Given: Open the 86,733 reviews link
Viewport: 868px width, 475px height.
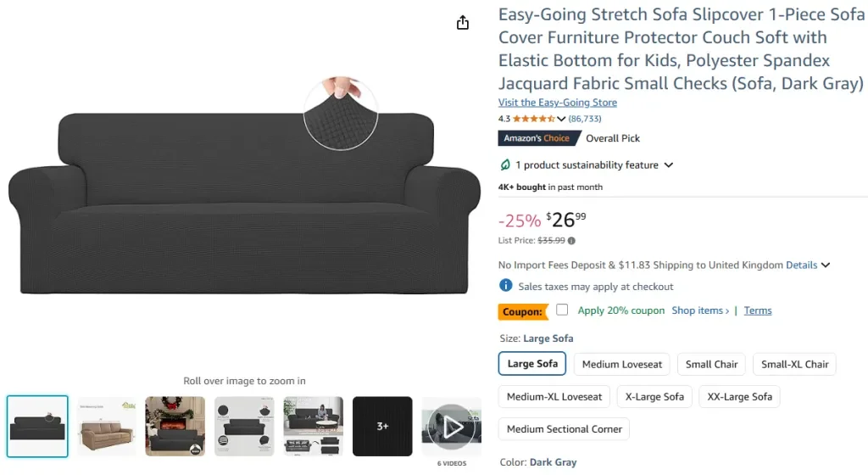Looking at the screenshot, I should (x=585, y=120).
